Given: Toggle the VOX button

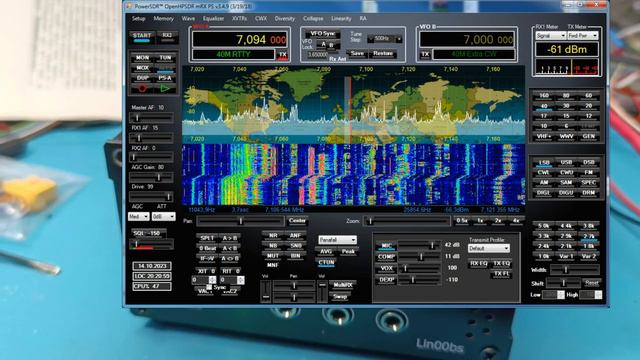Looking at the screenshot, I should (x=386, y=269).
